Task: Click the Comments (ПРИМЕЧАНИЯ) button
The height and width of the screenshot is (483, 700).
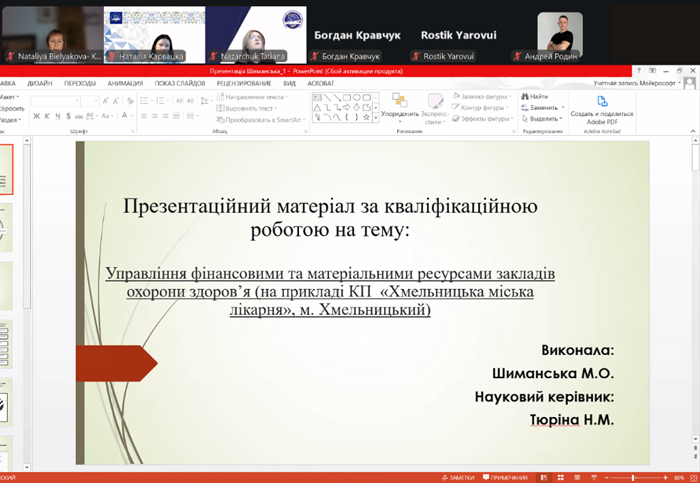Action: click(x=508, y=478)
